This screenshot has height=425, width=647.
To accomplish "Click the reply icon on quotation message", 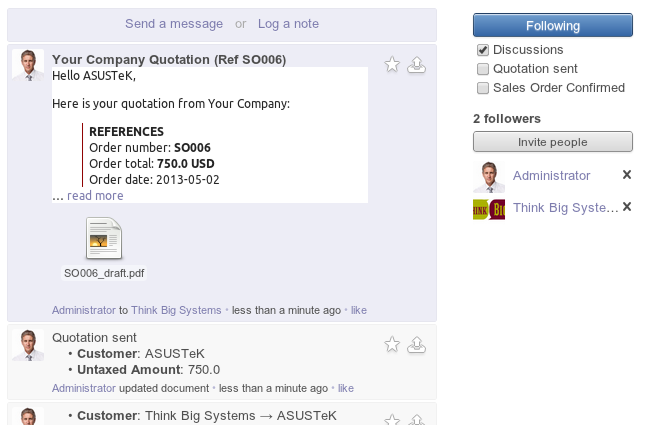I will coord(418,65).
